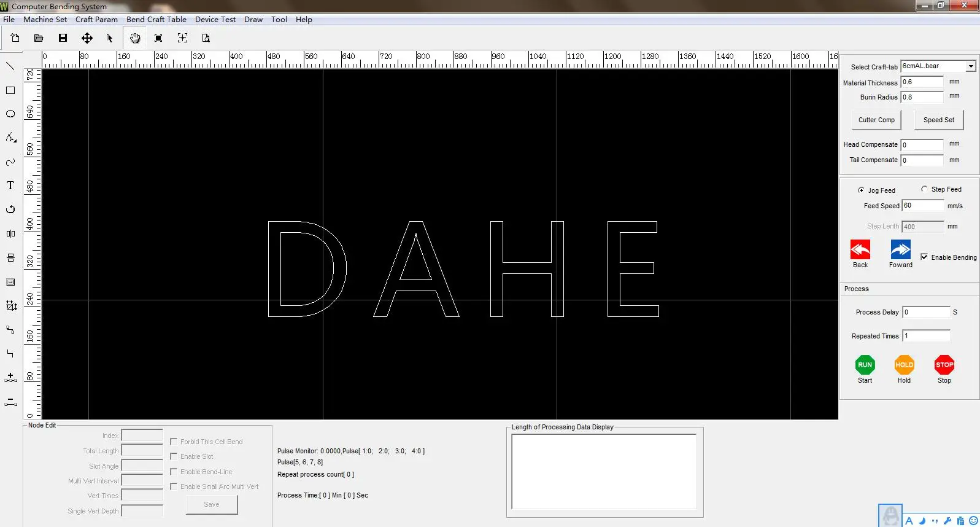Select the Text tool

(x=10, y=185)
